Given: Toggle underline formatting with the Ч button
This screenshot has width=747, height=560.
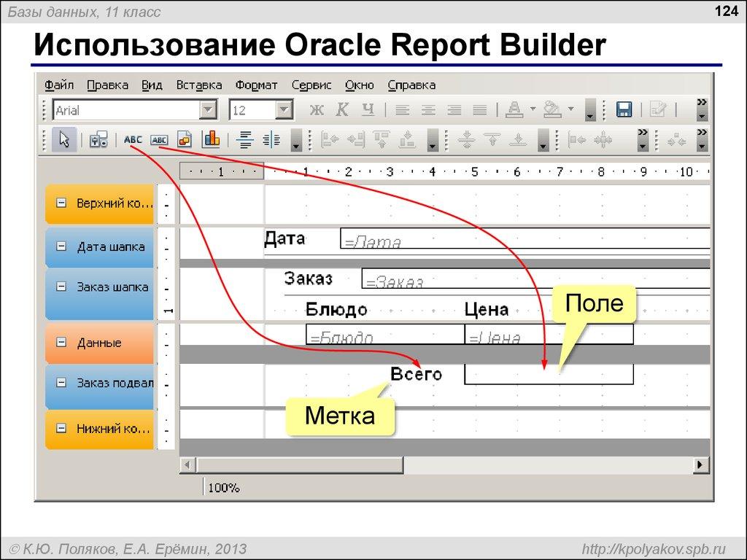Looking at the screenshot, I should [x=368, y=109].
